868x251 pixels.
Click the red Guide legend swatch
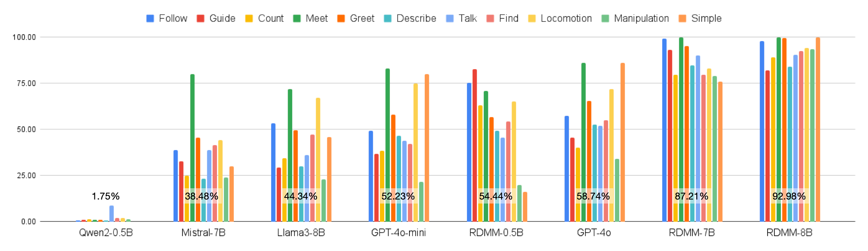201,19
